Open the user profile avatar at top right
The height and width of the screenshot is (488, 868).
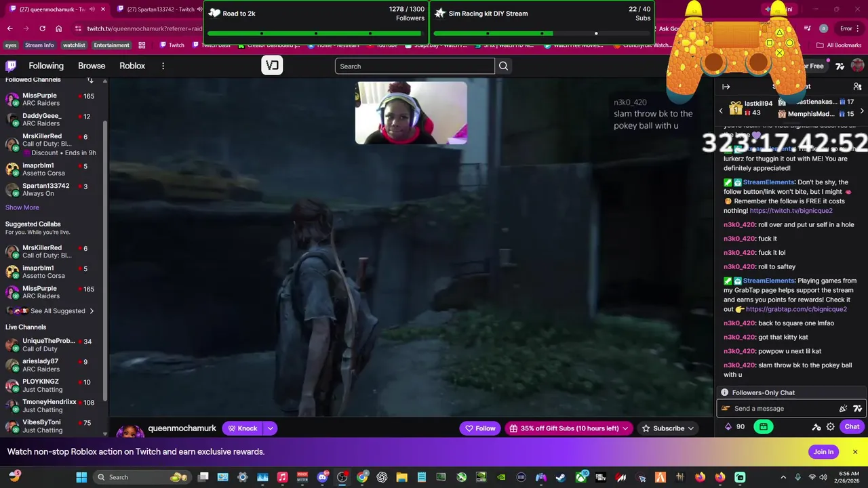(x=857, y=66)
